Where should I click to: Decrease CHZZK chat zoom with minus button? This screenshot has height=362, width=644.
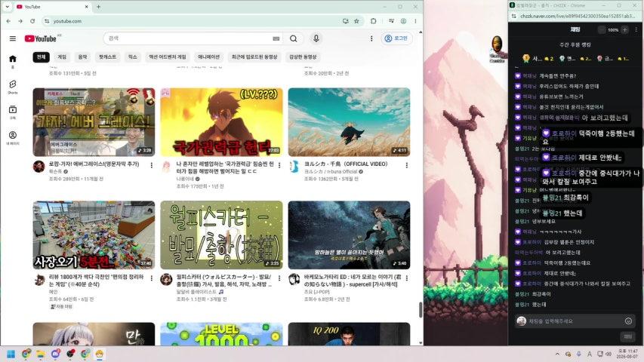[x=602, y=29]
